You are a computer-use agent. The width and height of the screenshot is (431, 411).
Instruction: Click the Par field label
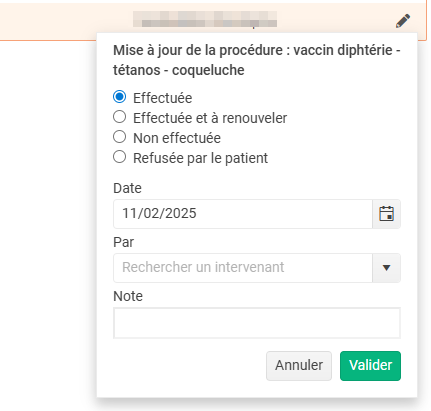pyautogui.click(x=123, y=242)
